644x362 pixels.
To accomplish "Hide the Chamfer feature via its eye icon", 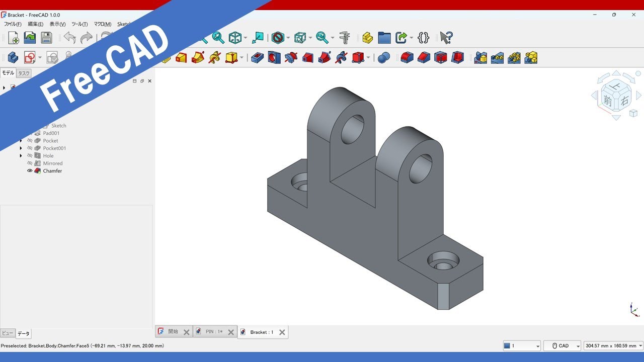I will point(30,171).
